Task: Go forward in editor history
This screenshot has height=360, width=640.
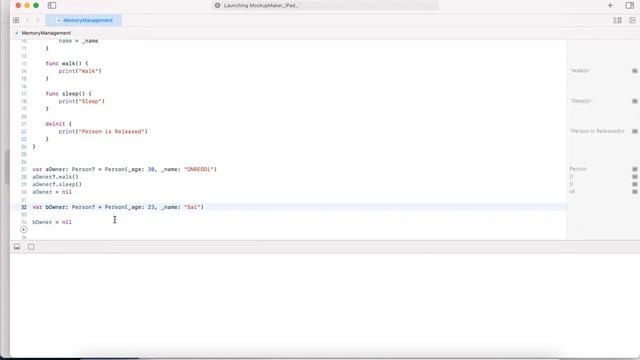Action: (x=37, y=20)
